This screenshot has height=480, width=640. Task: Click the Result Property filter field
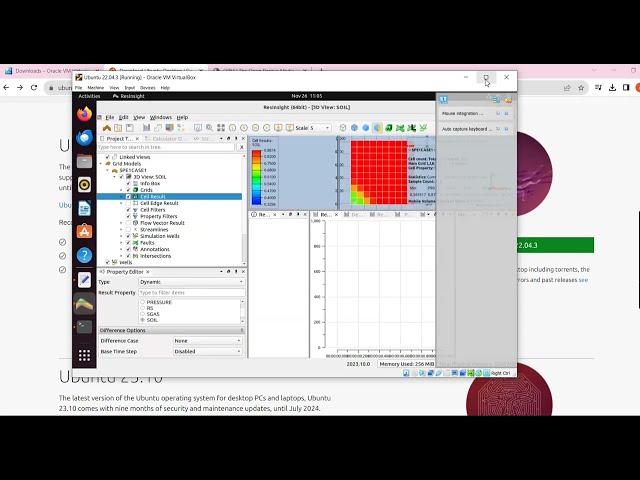click(x=191, y=293)
